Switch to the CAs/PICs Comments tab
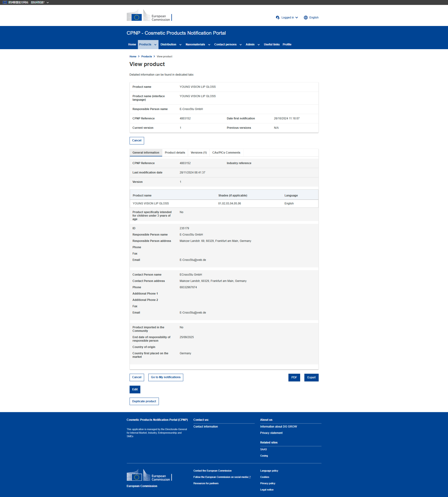The width and height of the screenshot is (448, 497). (x=226, y=153)
